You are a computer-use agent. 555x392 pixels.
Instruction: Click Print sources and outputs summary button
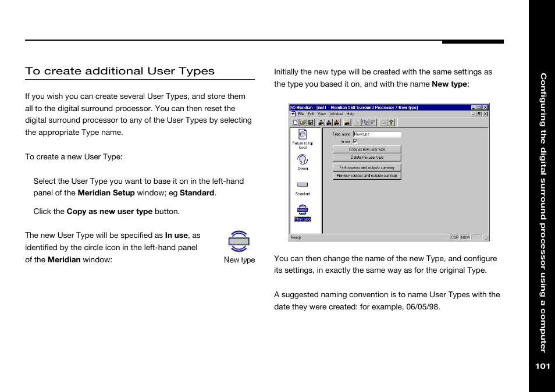pyautogui.click(x=367, y=168)
